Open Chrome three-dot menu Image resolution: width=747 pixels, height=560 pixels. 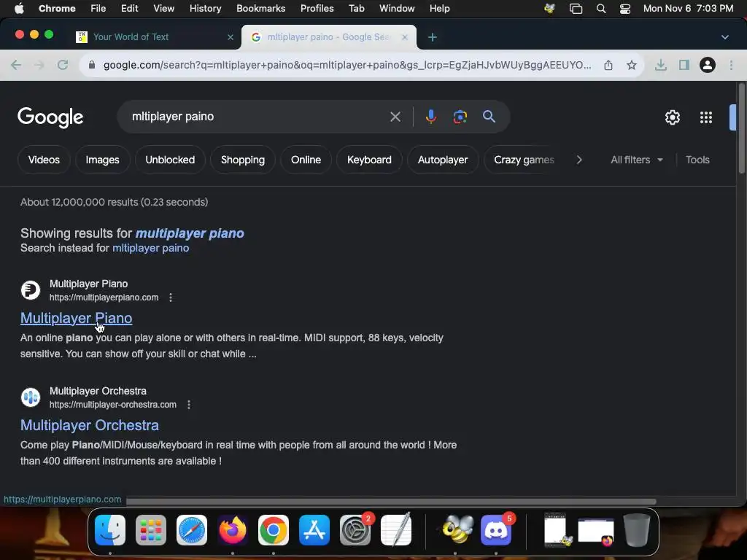click(731, 65)
